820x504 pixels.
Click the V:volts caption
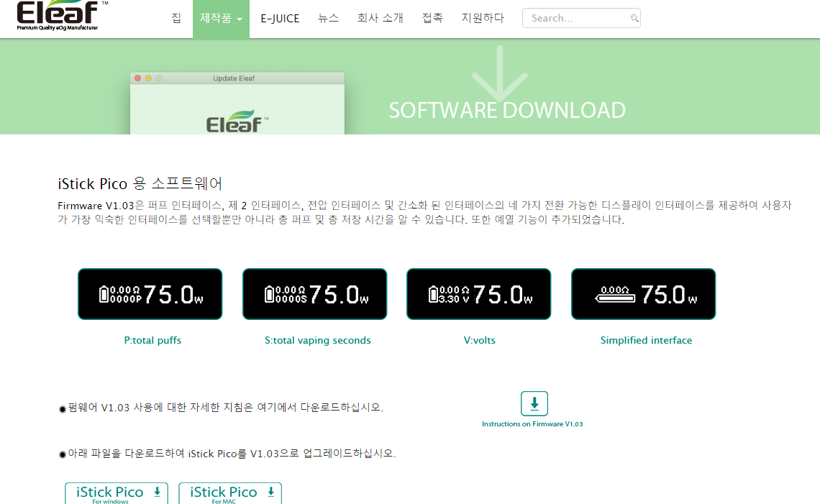[x=480, y=340]
